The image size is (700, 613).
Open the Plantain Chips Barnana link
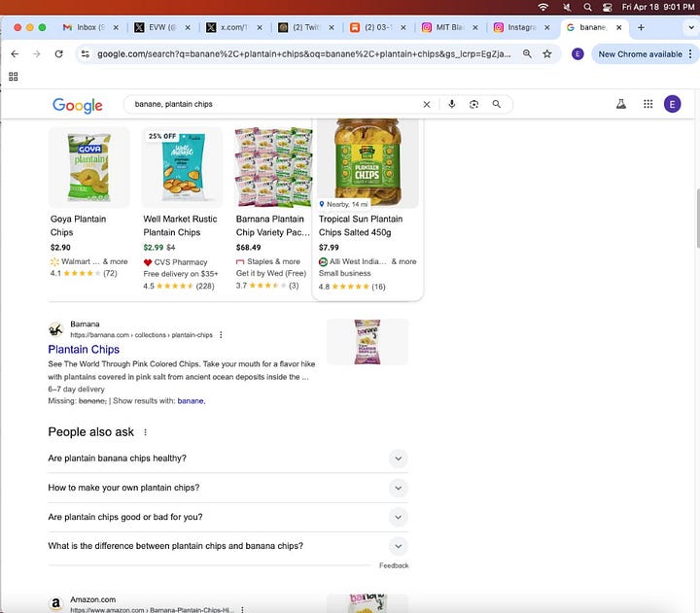pos(84,350)
